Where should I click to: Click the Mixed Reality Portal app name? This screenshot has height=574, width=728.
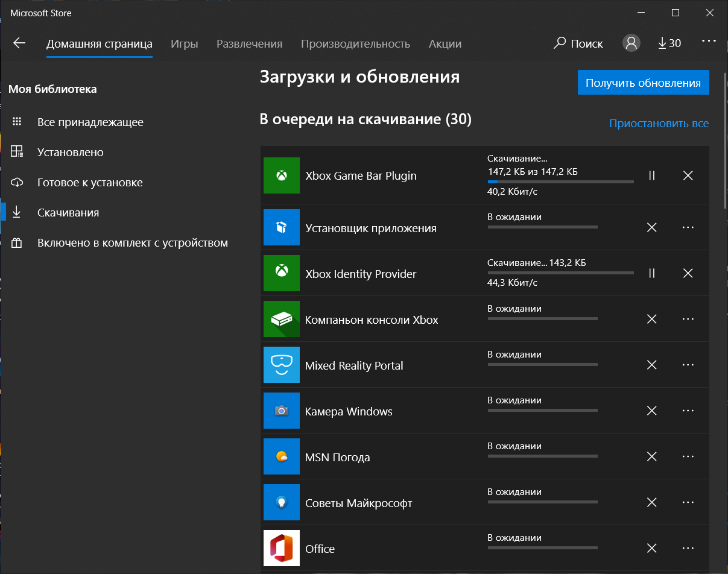pyautogui.click(x=354, y=365)
